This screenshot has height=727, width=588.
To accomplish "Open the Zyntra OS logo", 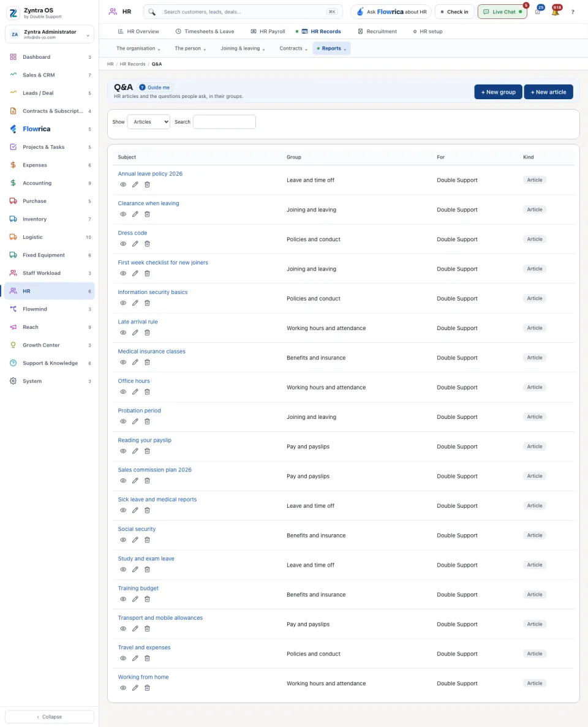I will tap(13, 13).
